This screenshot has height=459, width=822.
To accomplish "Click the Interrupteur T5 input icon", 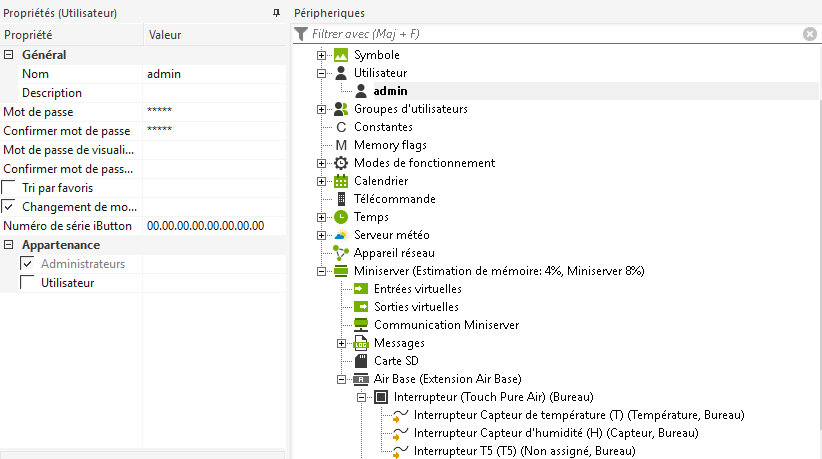I will point(400,452).
